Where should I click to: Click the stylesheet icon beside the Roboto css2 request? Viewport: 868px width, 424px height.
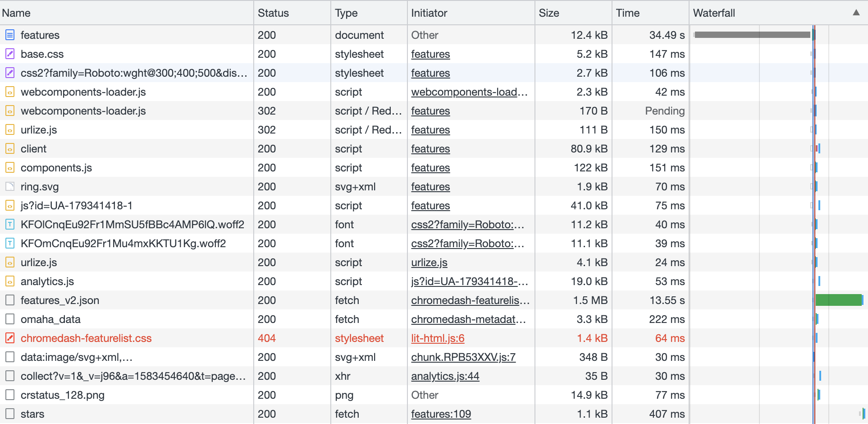tap(9, 73)
